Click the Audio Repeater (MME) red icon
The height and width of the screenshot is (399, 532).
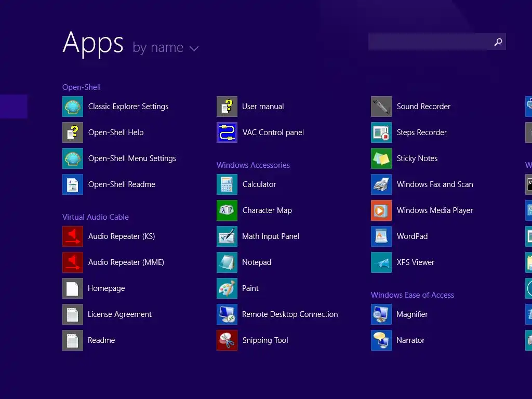[x=73, y=262]
